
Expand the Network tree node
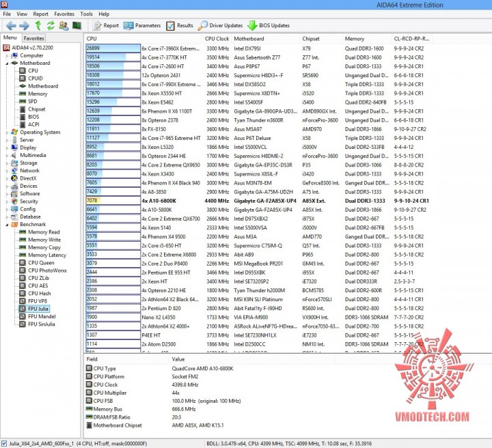pyautogui.click(x=7, y=171)
